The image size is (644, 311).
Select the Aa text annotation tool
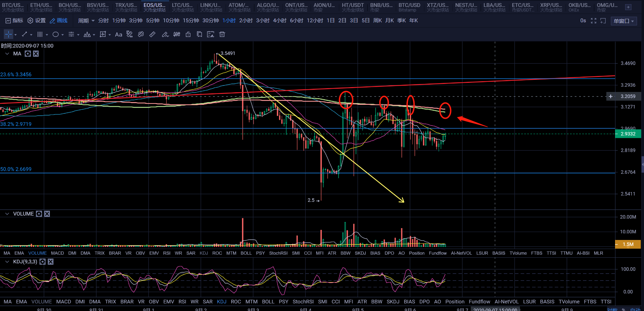tap(119, 34)
